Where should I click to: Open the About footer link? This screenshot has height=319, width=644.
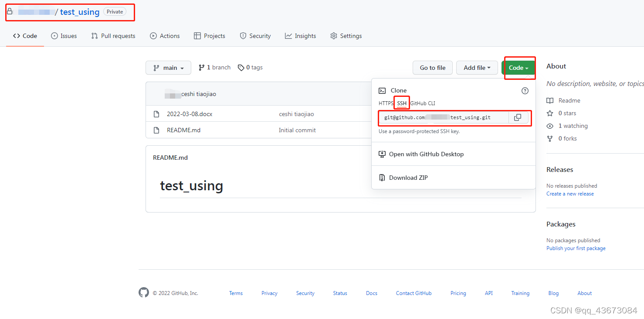coord(585,293)
